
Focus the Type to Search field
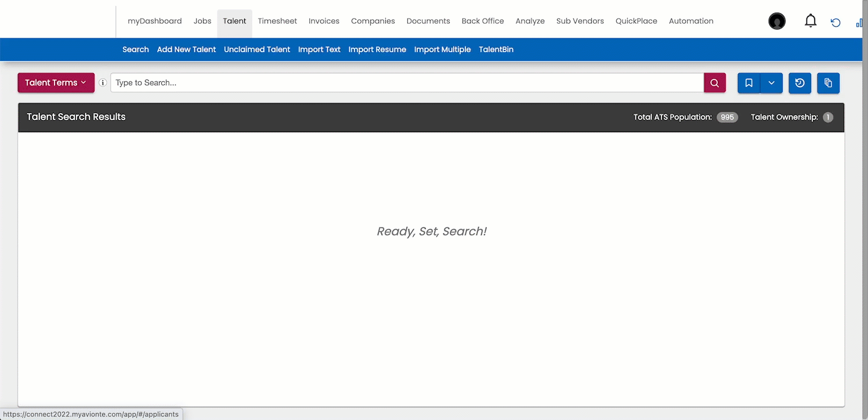click(407, 83)
